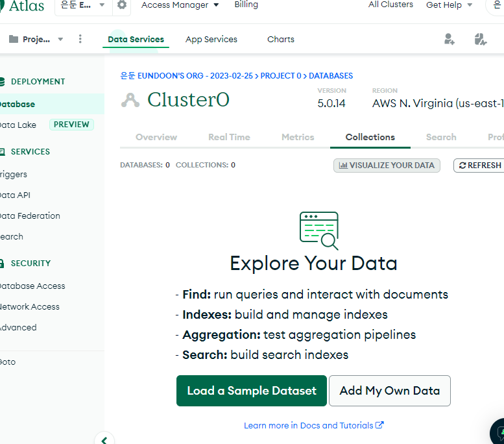Image resolution: width=504 pixels, height=444 pixels.
Task: Open Data Lake in the sidebar
Action: tap(18, 125)
